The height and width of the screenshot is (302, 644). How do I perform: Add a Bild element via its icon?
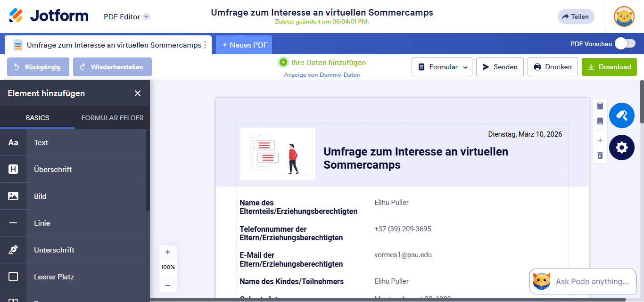click(x=13, y=196)
